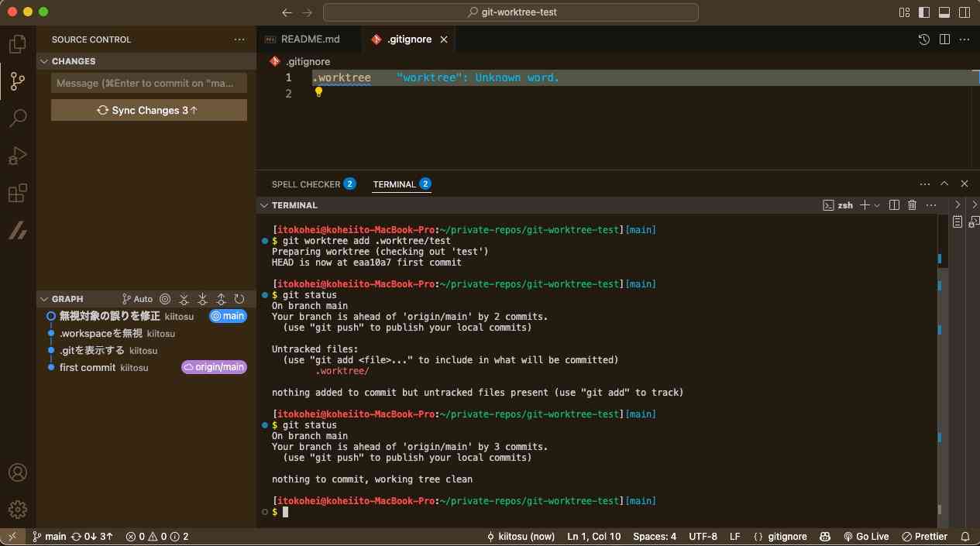Image resolution: width=980 pixels, height=546 pixels.
Task: Open the Manage gear settings icon
Action: [17, 509]
